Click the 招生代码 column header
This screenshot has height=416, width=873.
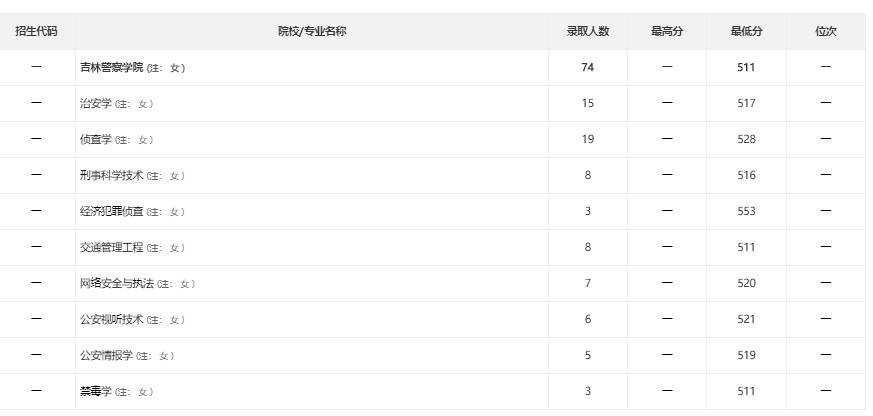(36, 32)
